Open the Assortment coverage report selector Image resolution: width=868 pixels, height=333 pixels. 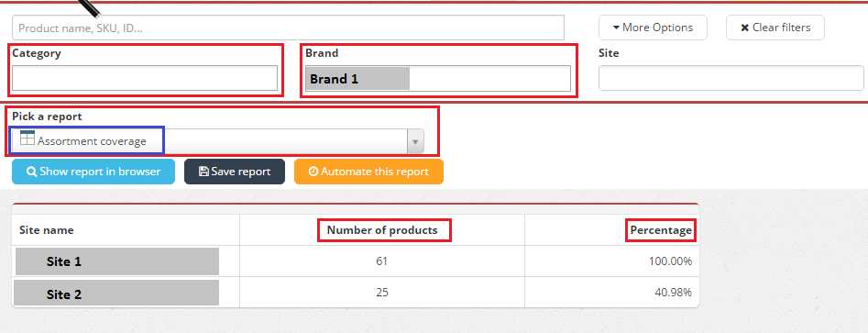click(218, 141)
